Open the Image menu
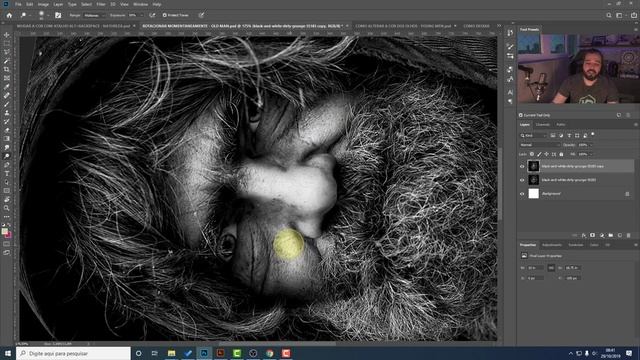Viewport: 640px width, 360px height. coord(43,4)
